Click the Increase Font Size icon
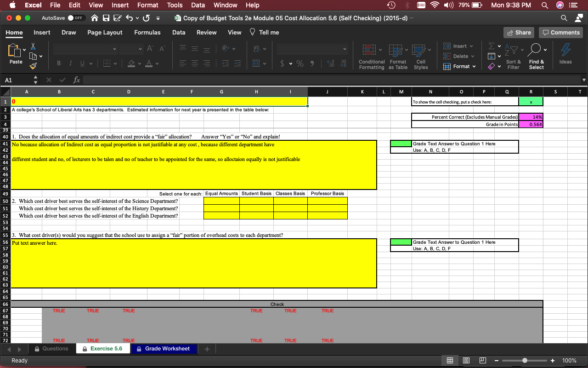Viewport: 588px width, 368px height. pos(150,48)
